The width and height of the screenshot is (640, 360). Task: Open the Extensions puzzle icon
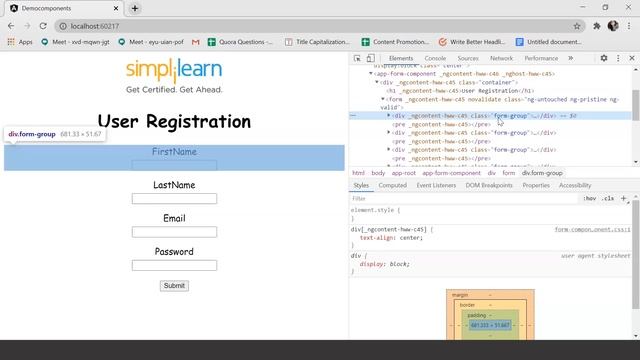coord(597,26)
